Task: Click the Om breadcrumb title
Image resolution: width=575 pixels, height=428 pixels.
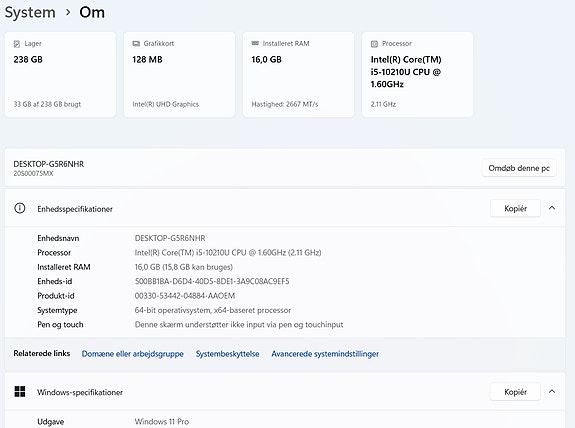Action: [x=92, y=12]
